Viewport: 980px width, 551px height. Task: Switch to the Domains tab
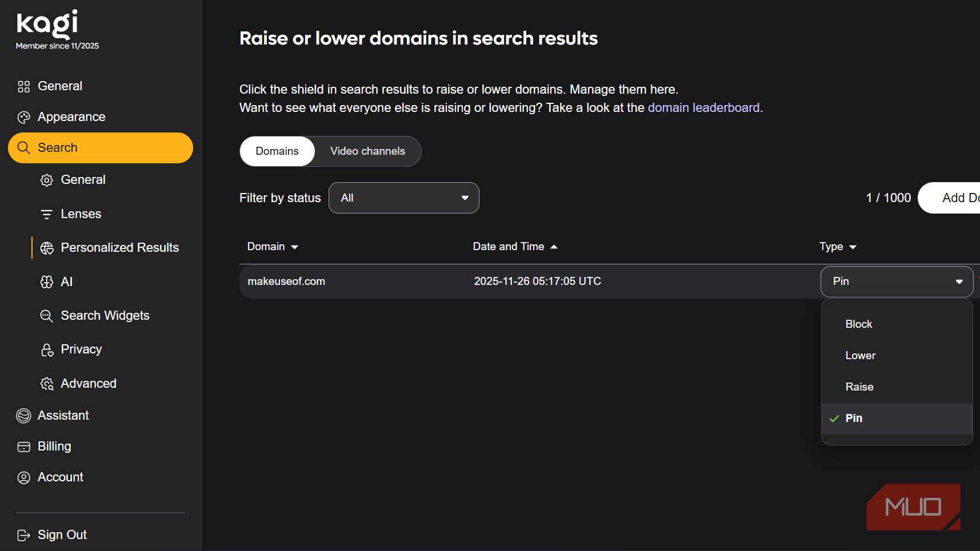pyautogui.click(x=277, y=151)
